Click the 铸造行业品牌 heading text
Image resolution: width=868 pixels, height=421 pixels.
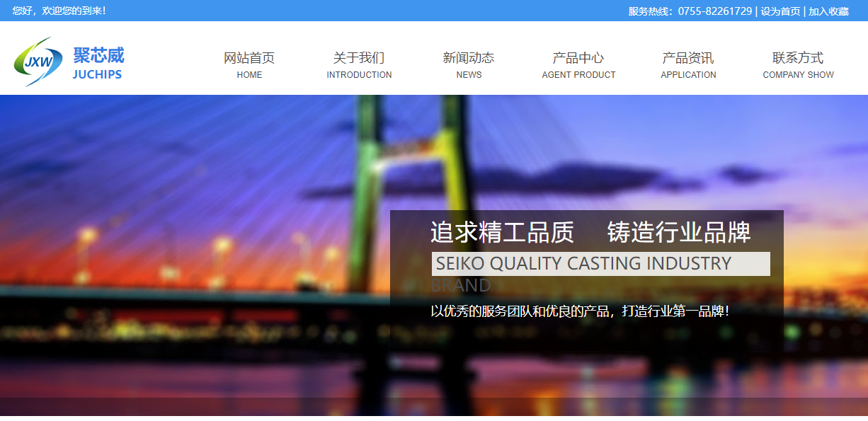[x=679, y=232]
